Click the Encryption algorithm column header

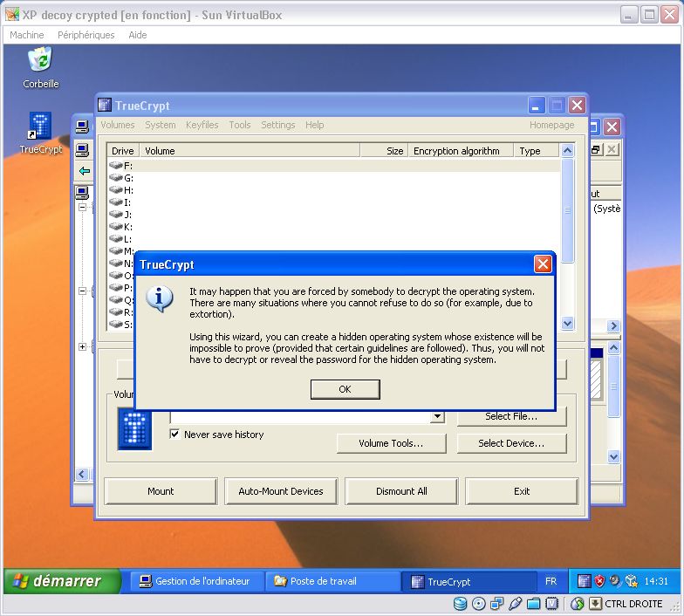point(461,151)
